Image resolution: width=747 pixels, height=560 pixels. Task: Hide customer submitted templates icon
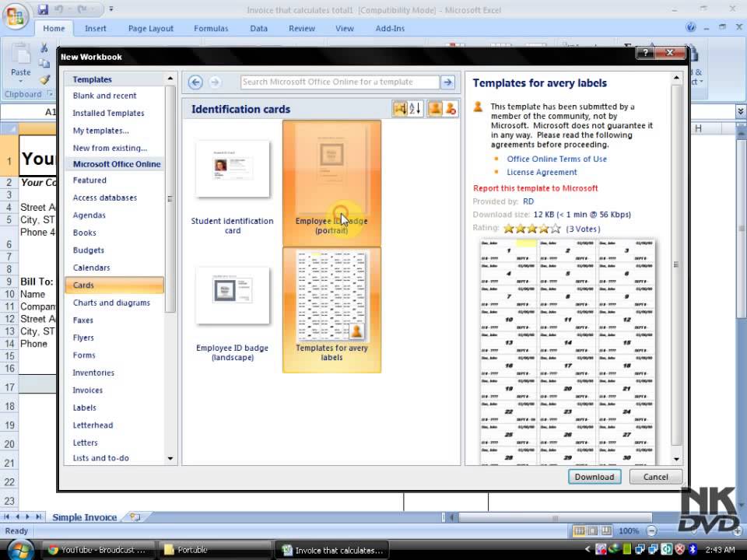[451, 109]
